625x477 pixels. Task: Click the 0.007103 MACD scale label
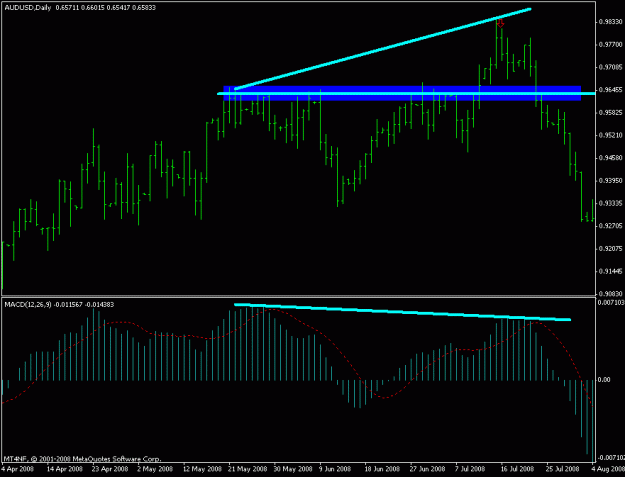pos(611,302)
